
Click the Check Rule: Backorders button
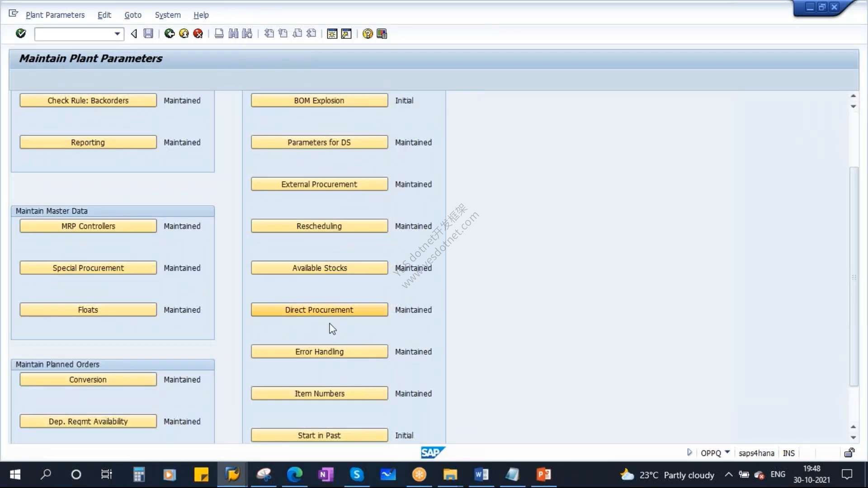pyautogui.click(x=88, y=100)
